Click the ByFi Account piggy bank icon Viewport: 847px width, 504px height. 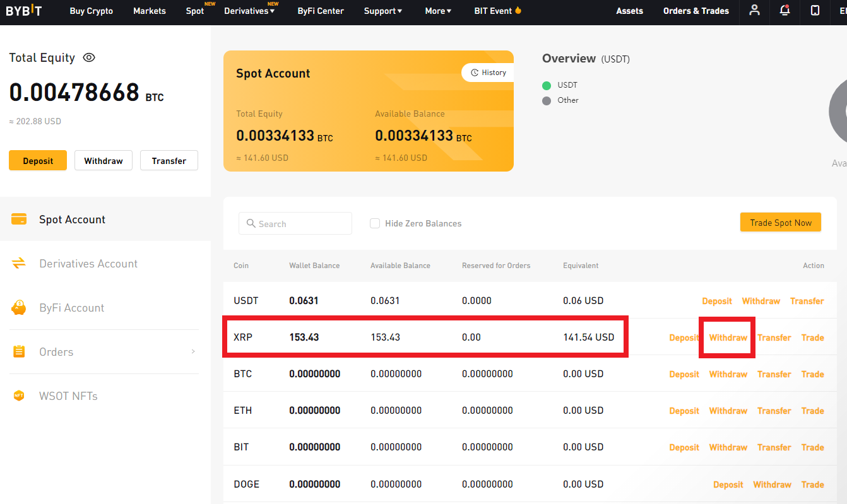[19, 308]
